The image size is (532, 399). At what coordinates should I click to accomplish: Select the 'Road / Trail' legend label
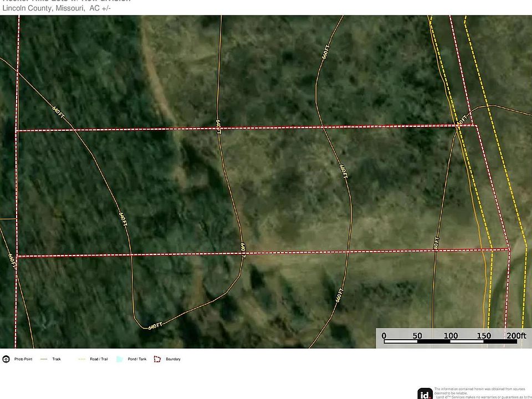click(99, 359)
